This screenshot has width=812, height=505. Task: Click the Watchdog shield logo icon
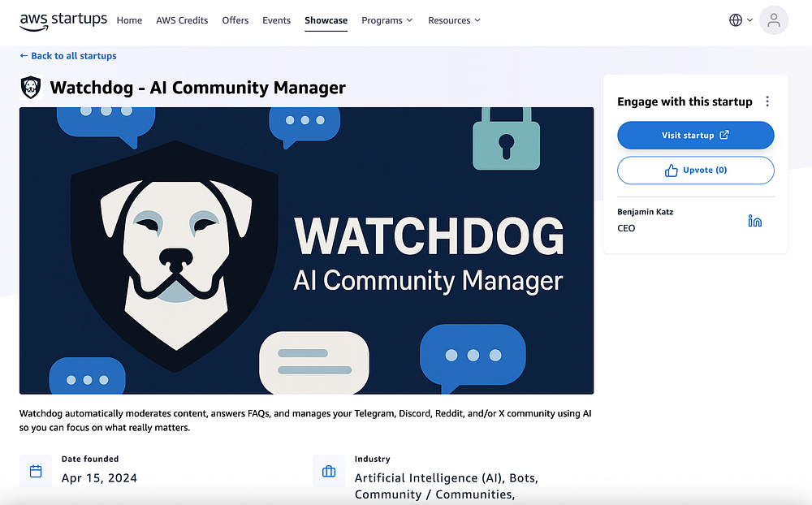31,87
